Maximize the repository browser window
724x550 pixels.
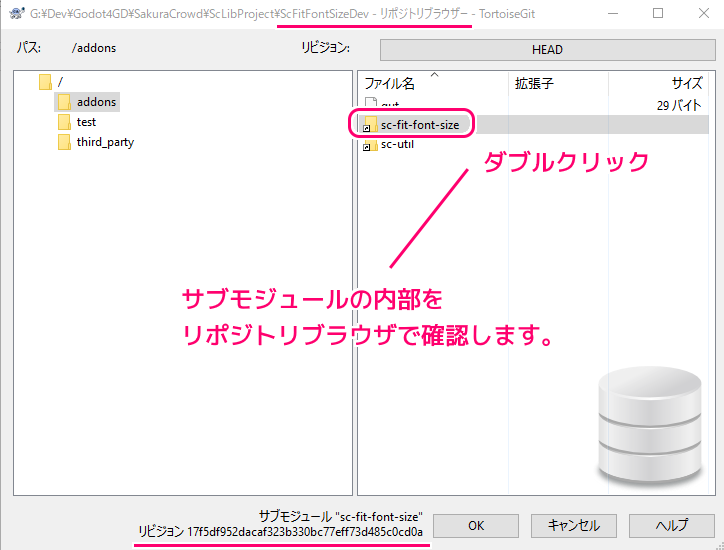tap(658, 14)
